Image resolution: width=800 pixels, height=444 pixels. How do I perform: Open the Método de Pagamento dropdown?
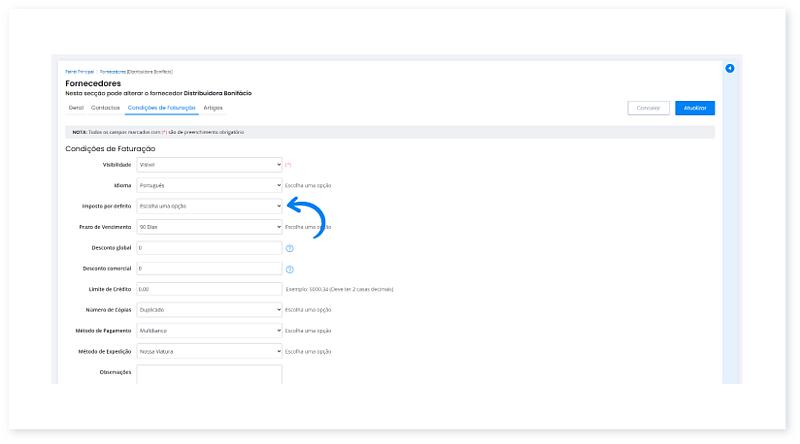tap(209, 331)
